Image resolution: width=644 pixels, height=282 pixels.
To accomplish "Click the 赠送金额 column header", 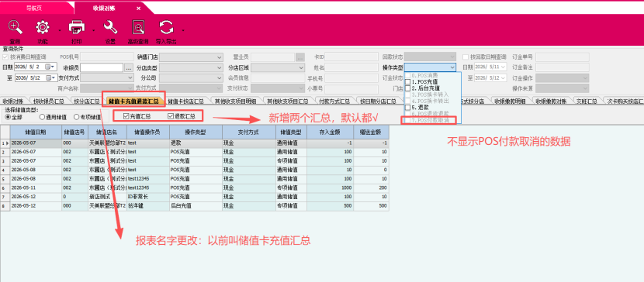I will [371, 132].
